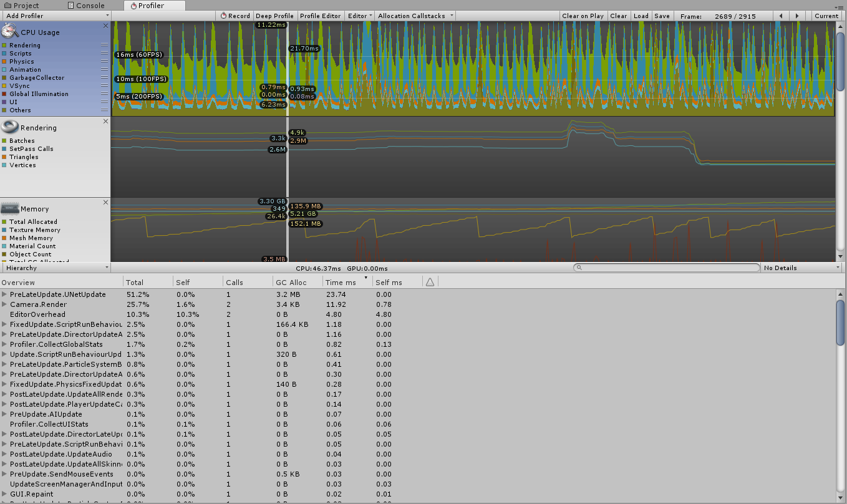Toggle the SetPass Calls series
This screenshot has width=847, height=504.
coord(4,149)
